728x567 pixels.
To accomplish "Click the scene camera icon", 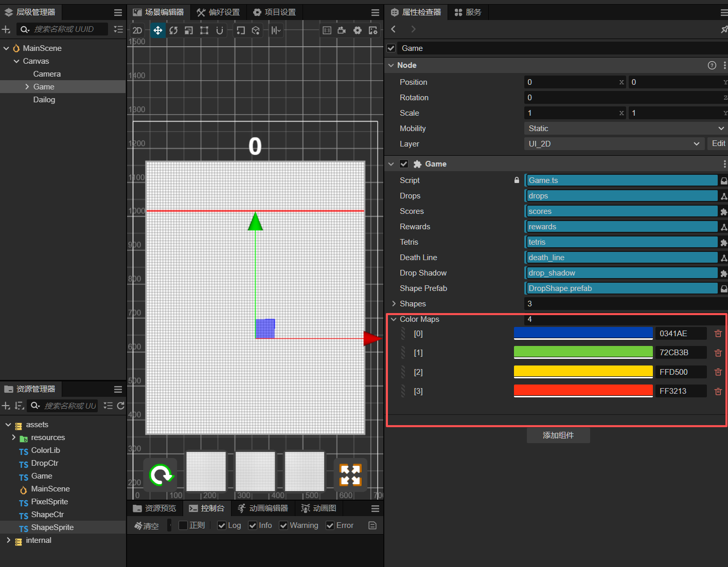I will (342, 30).
